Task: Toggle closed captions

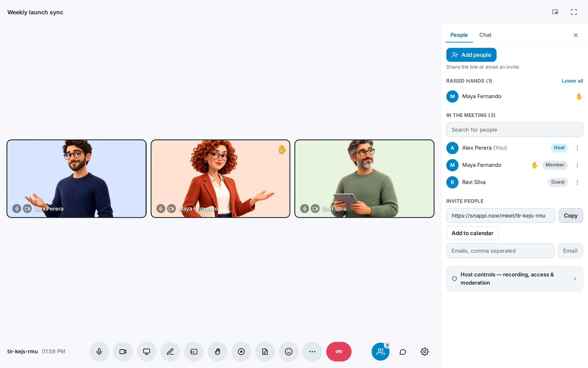Action: pos(194,352)
